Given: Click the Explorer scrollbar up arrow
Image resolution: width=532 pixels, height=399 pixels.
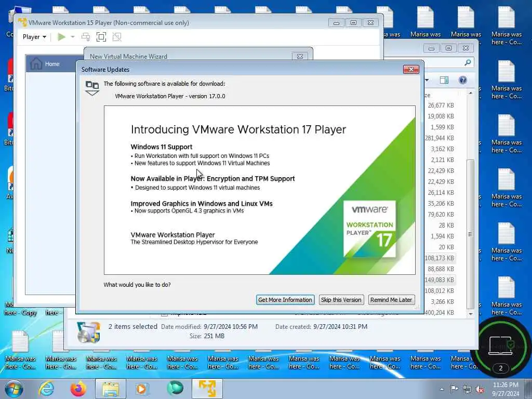Looking at the screenshot, I should pyautogui.click(x=470, y=93).
